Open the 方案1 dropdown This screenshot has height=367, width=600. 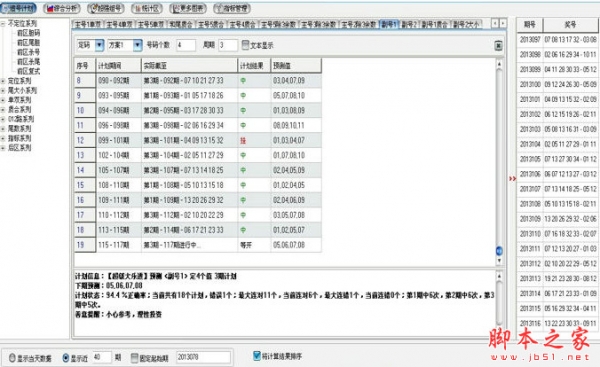click(138, 45)
